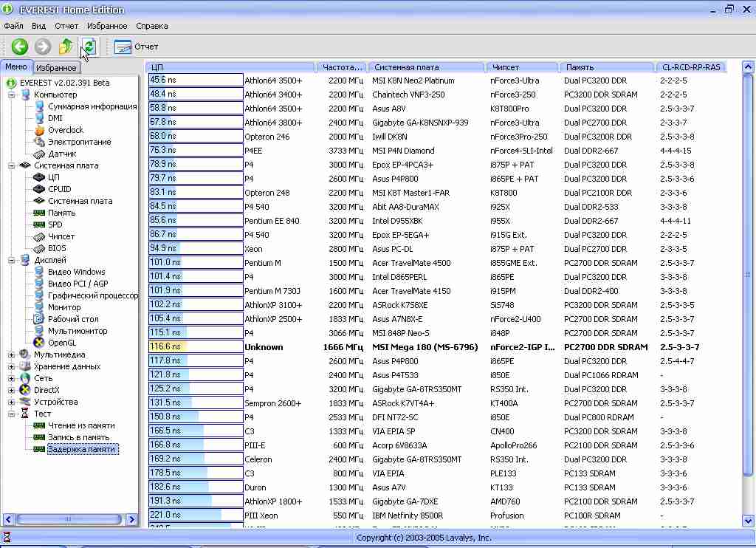Select the Задержка памяти tree item
Image resolution: width=756 pixels, height=548 pixels.
point(81,450)
